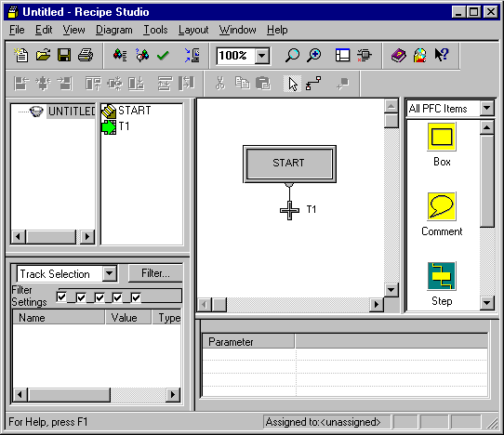
Task: Open the Edit menu
Action: coord(44,30)
